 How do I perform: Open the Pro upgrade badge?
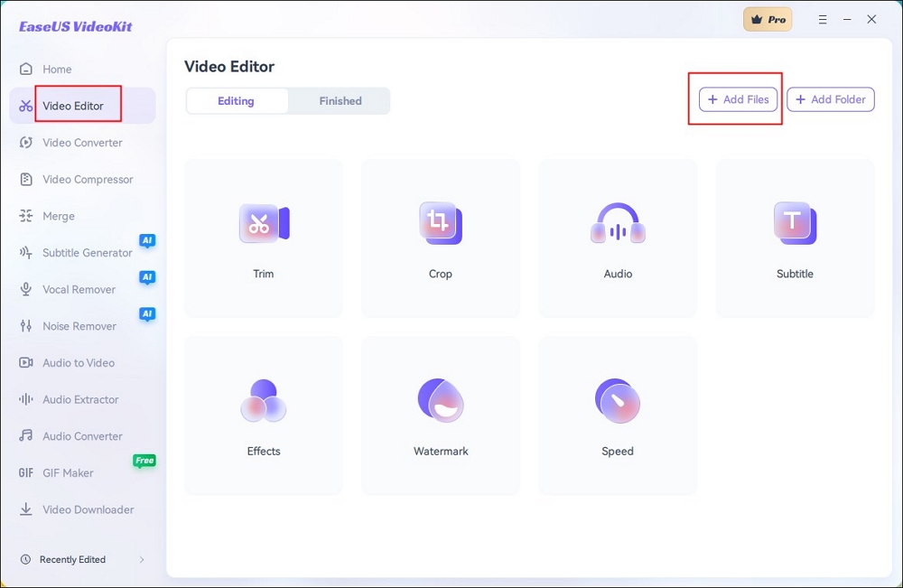(768, 18)
